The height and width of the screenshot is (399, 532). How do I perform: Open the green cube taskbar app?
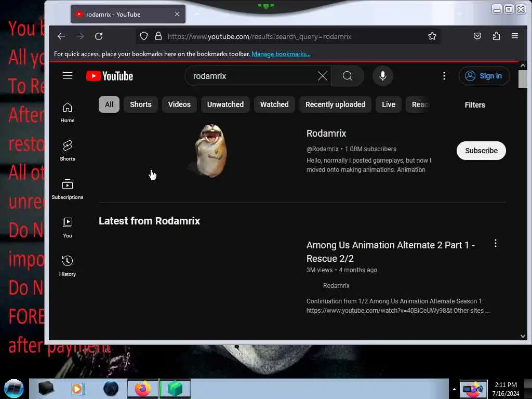(175, 389)
